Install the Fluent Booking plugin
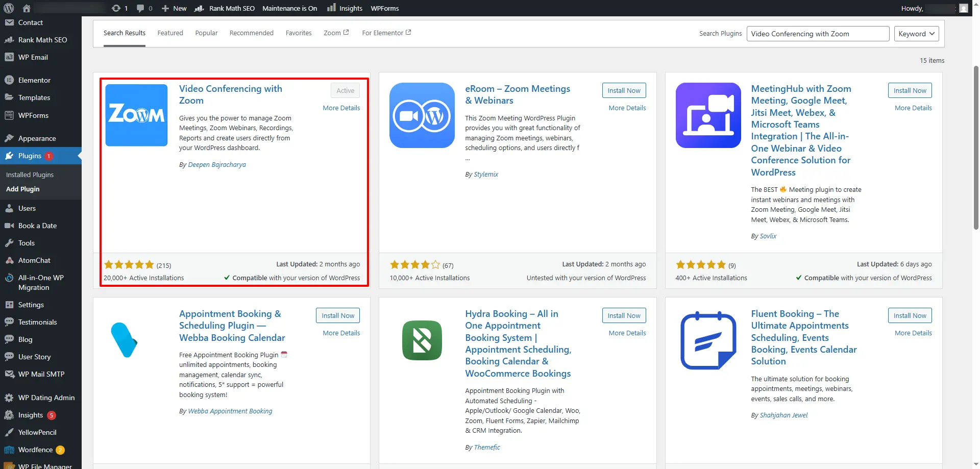The width and height of the screenshot is (980, 469). click(x=910, y=315)
